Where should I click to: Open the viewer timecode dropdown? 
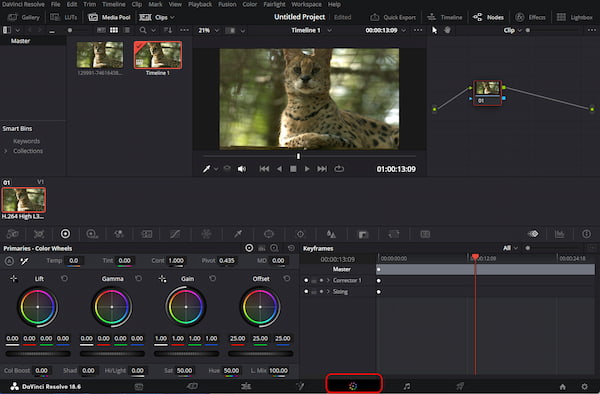[404, 30]
